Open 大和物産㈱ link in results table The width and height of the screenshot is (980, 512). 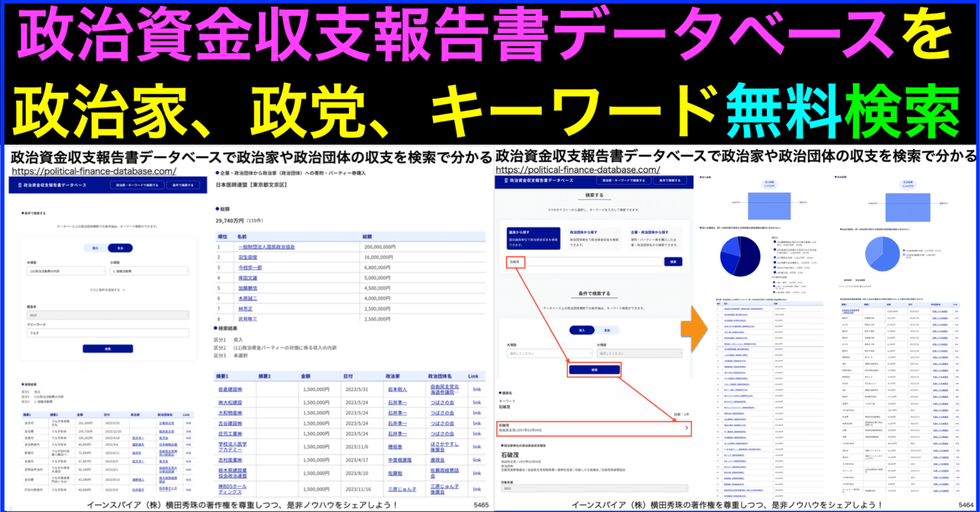(x=230, y=413)
